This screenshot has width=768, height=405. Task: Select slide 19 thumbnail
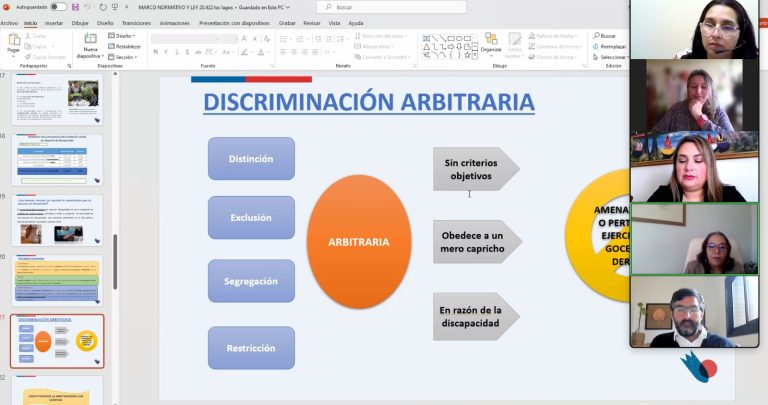click(x=57, y=220)
